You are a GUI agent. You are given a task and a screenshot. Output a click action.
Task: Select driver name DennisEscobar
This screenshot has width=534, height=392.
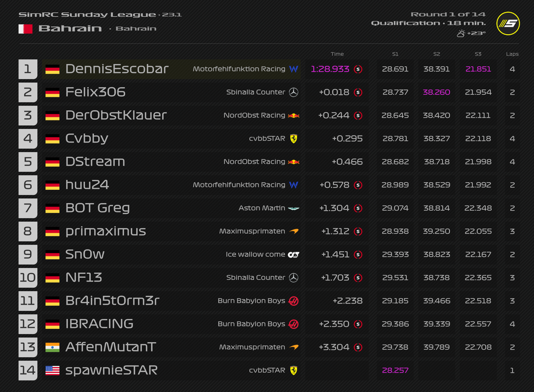tap(117, 69)
